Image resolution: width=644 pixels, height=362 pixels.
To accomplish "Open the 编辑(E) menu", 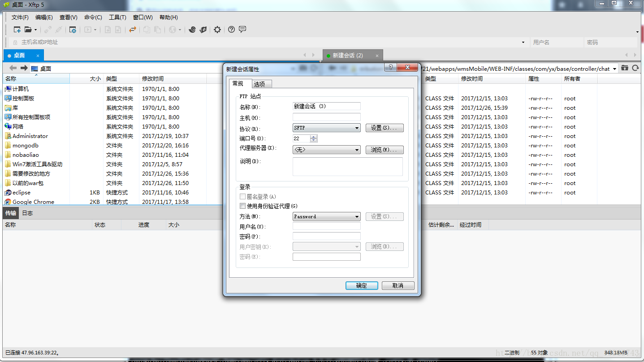I will coord(44,17).
